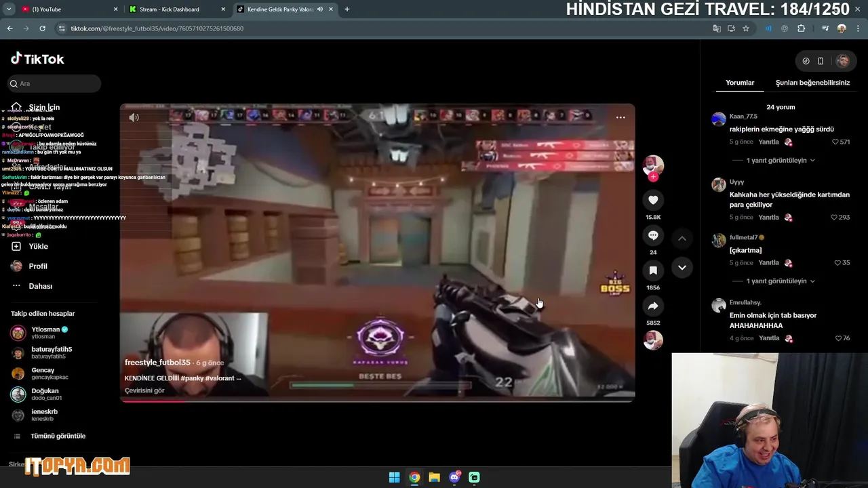Image resolution: width=868 pixels, height=488 pixels.
Task: Go to the previous video with up arrow
Action: tap(682, 239)
